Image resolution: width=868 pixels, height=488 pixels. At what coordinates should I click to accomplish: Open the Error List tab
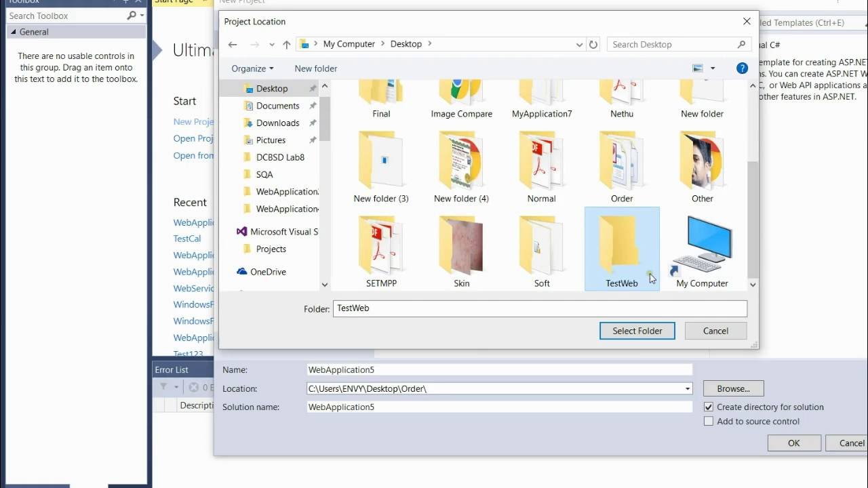172,369
